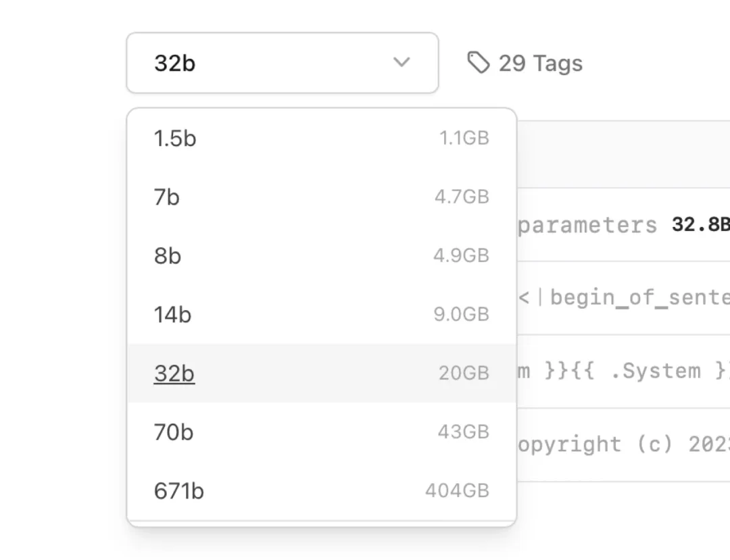This screenshot has width=730, height=560.
Task: Switch to the 14b model size
Action: (172, 315)
